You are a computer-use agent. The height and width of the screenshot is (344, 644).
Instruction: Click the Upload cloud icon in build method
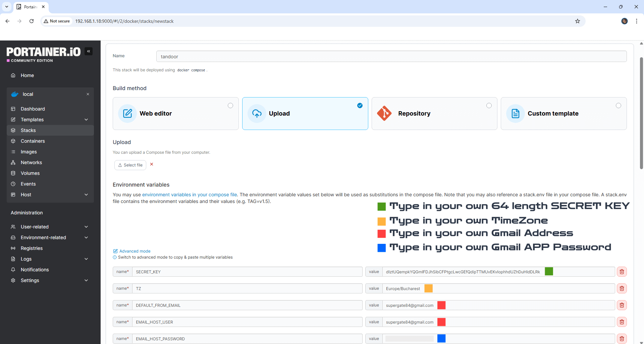point(257,114)
